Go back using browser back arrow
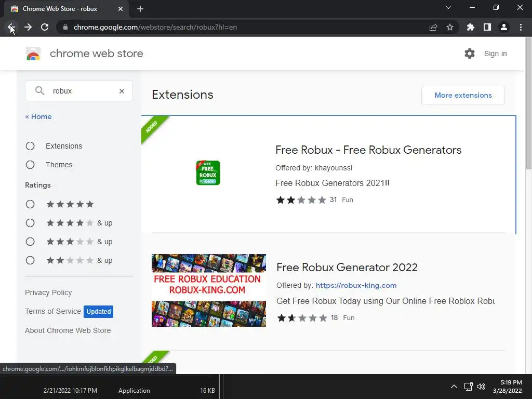The width and height of the screenshot is (532, 399). click(x=11, y=27)
